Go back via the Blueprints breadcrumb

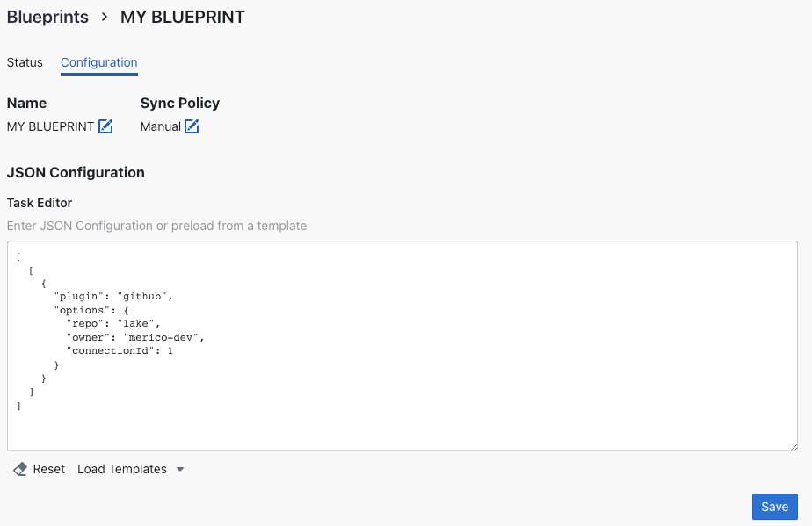pos(47,17)
